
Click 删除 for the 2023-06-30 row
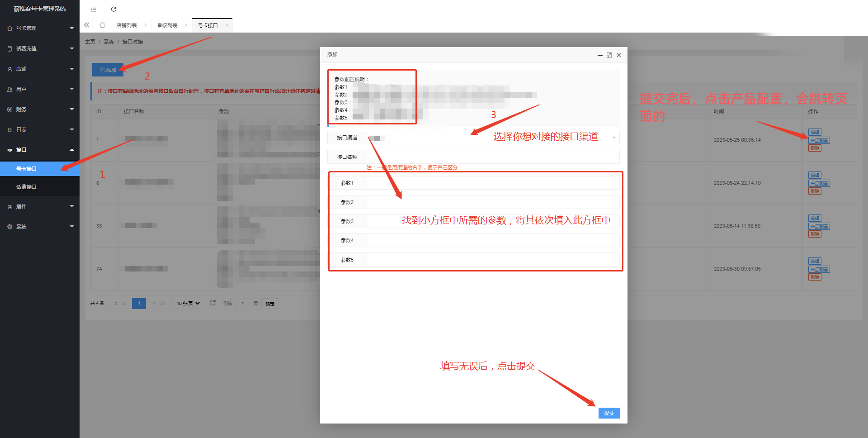point(815,277)
